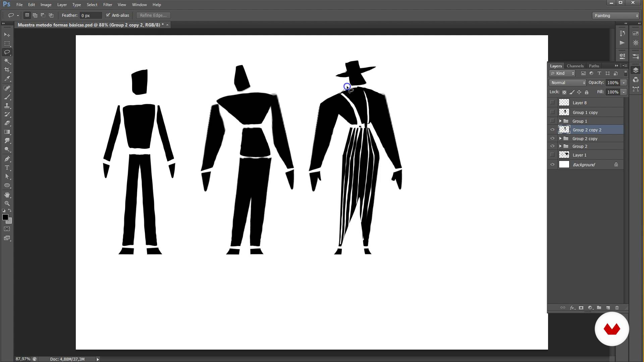Click the Refine Edge button

coord(153,15)
